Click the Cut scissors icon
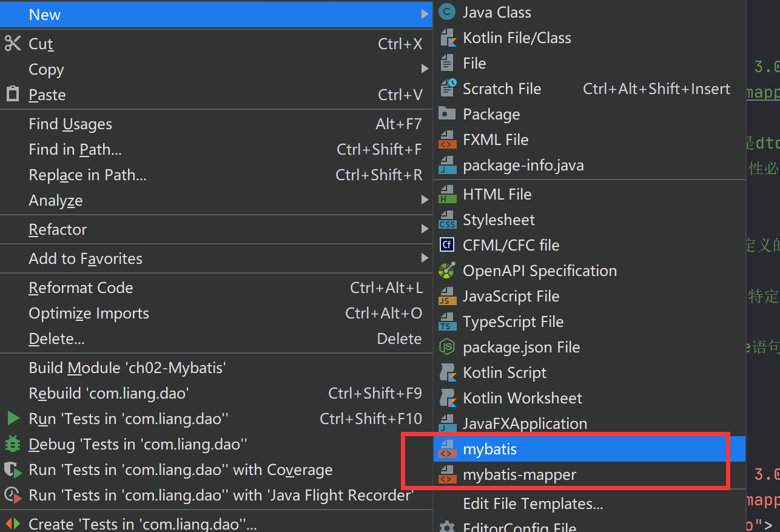The width and height of the screenshot is (780, 532). (13, 44)
